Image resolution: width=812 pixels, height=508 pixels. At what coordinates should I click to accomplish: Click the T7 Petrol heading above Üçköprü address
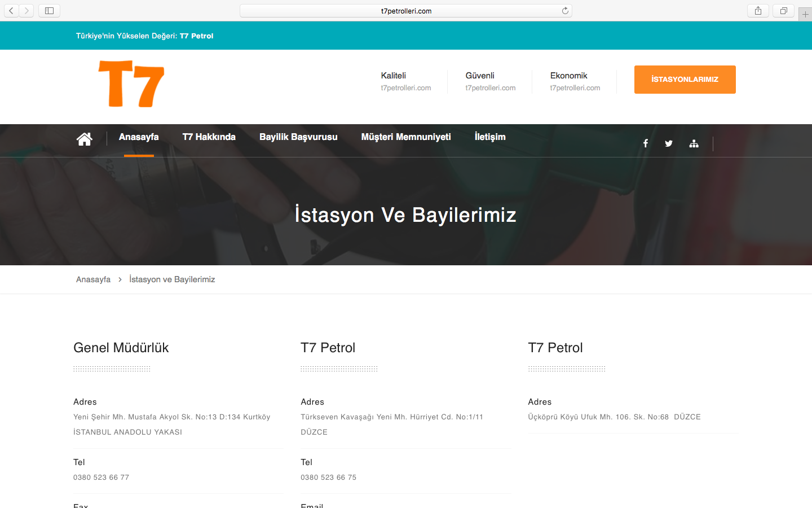pos(555,348)
